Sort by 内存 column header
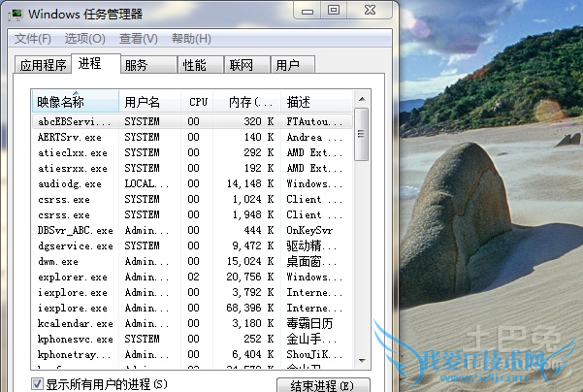This screenshot has width=583, height=392. click(247, 102)
